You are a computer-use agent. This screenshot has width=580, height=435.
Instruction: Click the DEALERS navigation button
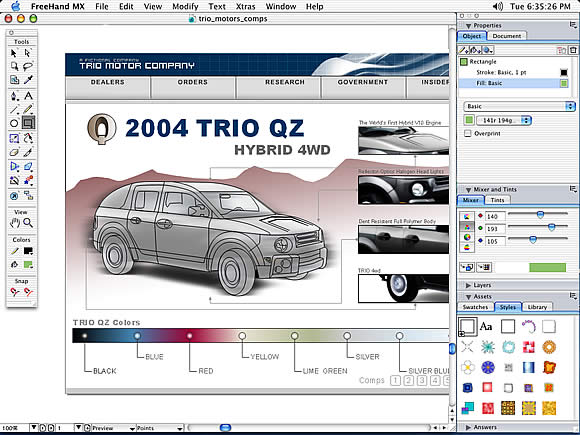point(108,87)
